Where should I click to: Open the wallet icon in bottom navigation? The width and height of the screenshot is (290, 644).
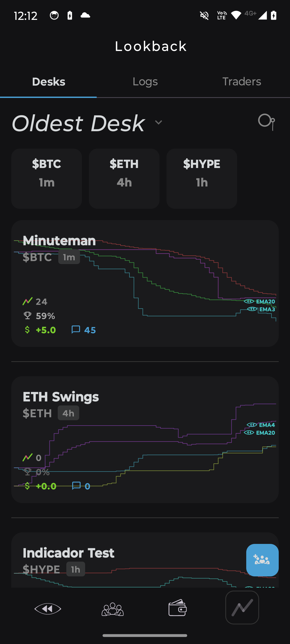click(177, 608)
